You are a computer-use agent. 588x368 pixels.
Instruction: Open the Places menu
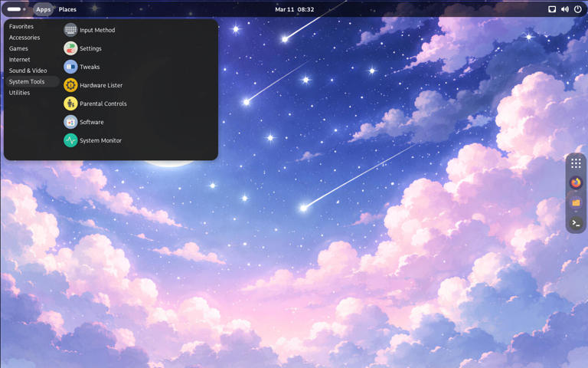coord(67,9)
